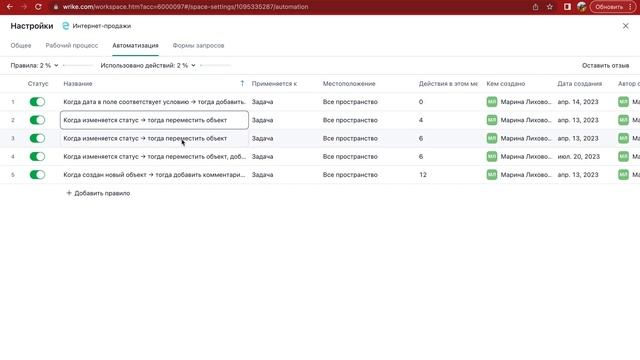Click the browser address bar URL

pos(185,7)
